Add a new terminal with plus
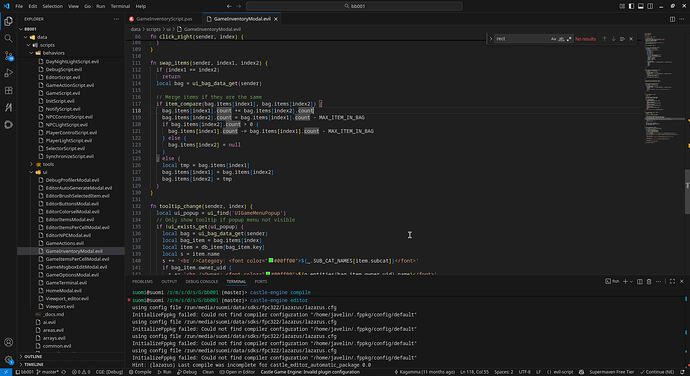Image resolution: width=690 pixels, height=376 pixels. tap(625, 281)
